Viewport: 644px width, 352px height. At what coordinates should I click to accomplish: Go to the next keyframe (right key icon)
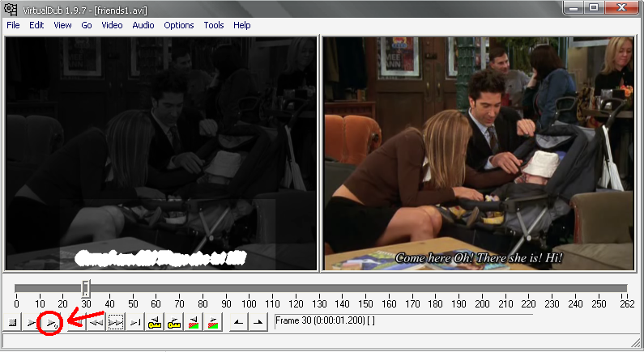(x=174, y=322)
